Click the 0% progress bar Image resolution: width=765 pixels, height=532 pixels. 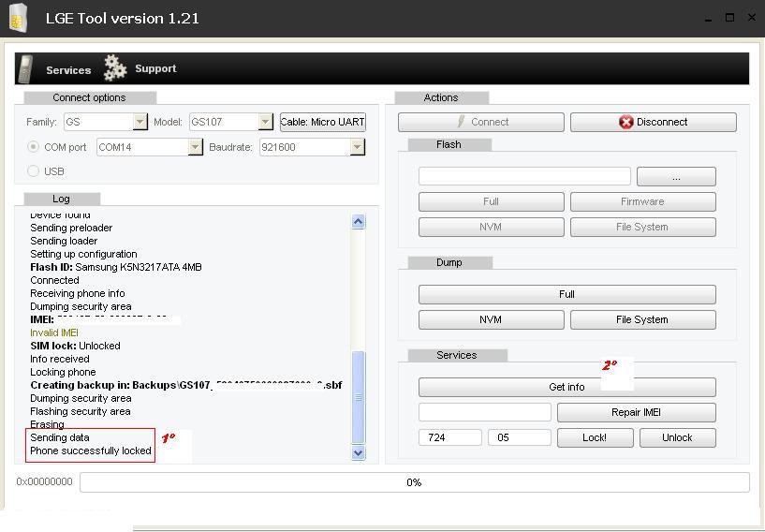tap(414, 482)
